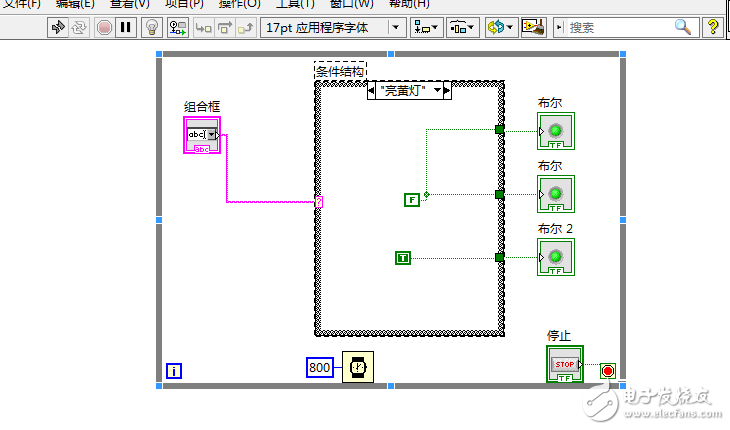This screenshot has width=730, height=430.
Task: Click the case selector previous arrow
Action: [371, 90]
